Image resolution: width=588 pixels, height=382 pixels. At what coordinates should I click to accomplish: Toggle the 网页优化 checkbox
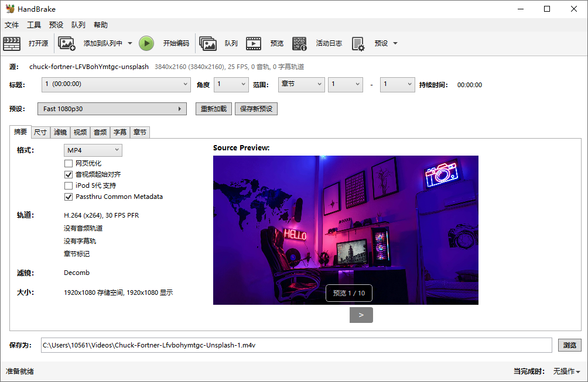click(x=69, y=163)
